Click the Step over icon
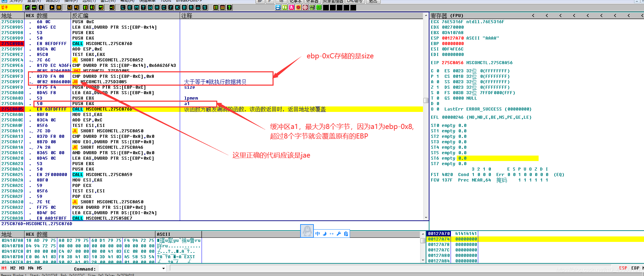Screen dimensions: 644x276 (x=76, y=8)
